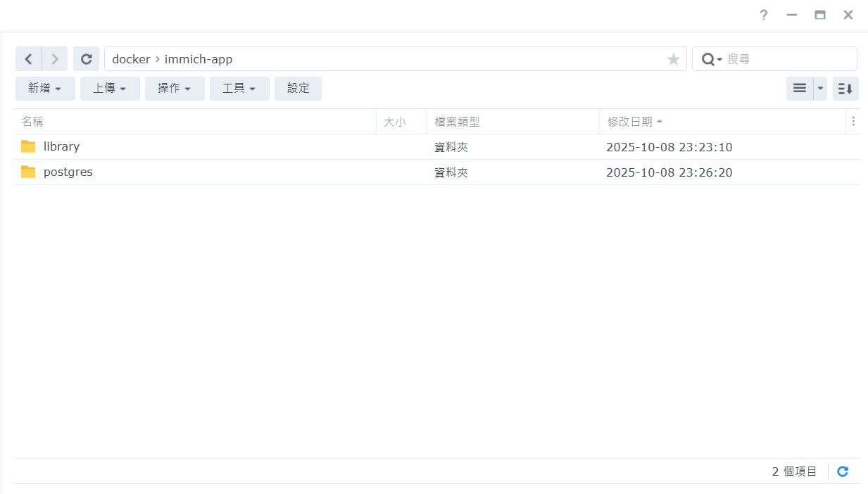Sort files by 名稱 column header
Screen dimensions: 868x494
coord(32,122)
